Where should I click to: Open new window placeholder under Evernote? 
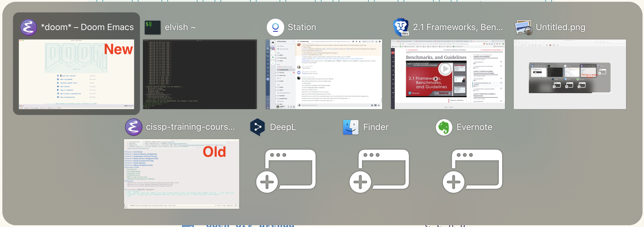[x=472, y=171]
